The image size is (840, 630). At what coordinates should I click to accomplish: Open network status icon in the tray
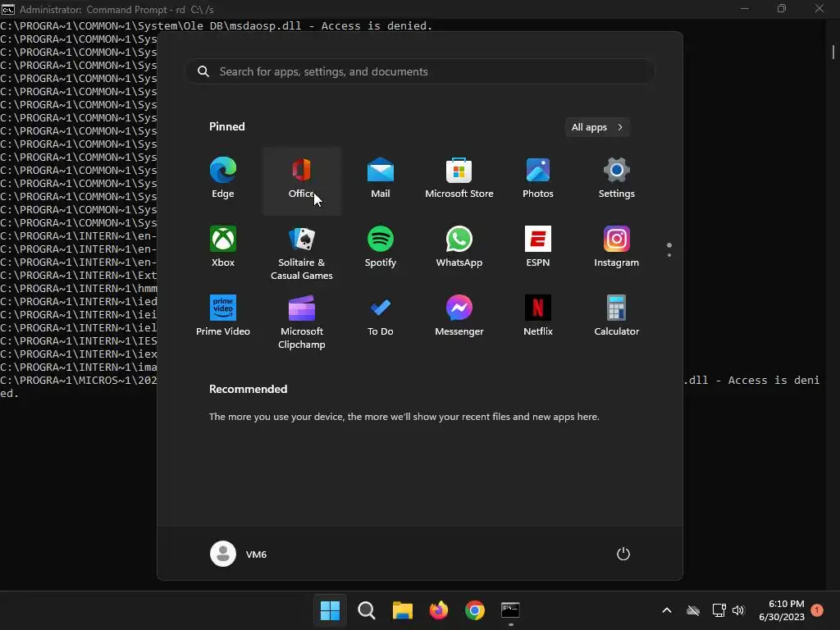point(719,610)
